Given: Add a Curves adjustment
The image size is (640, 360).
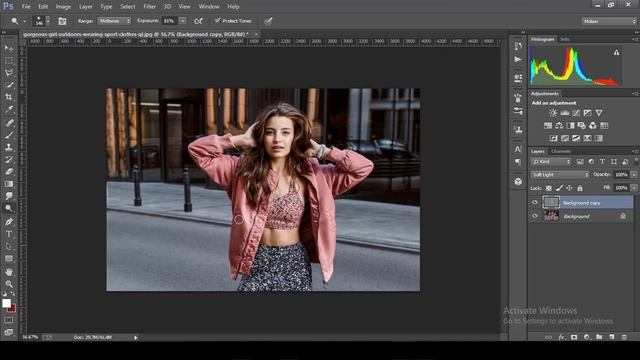Looking at the screenshot, I should tap(576, 113).
